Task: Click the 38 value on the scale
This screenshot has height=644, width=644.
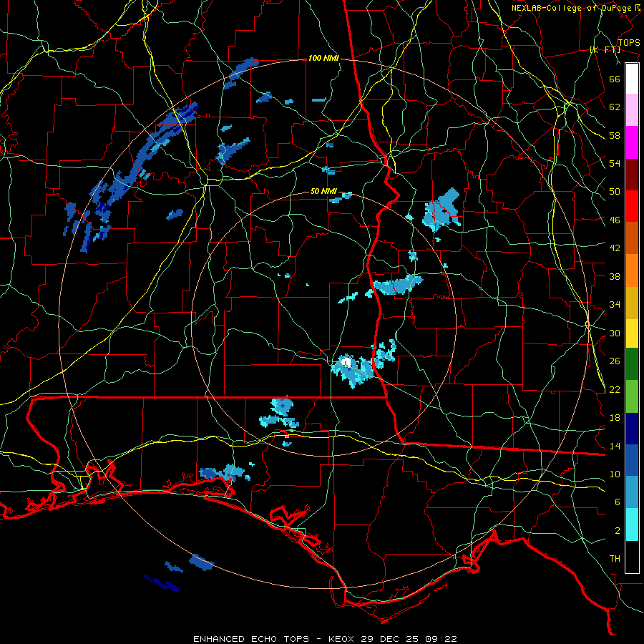Action: pyautogui.click(x=615, y=276)
